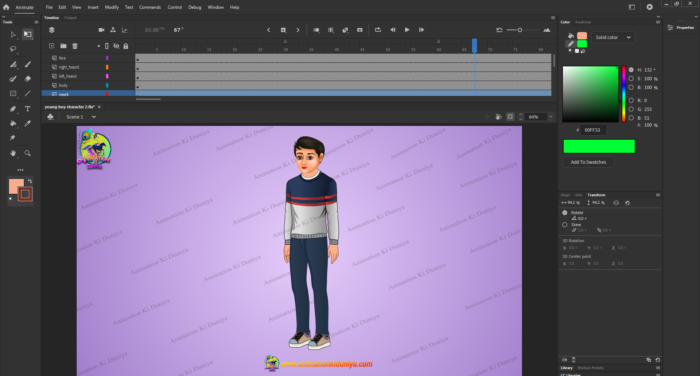Screen dimensions: 700x376
Task: Click the green color preview swatch
Action: pos(599,146)
